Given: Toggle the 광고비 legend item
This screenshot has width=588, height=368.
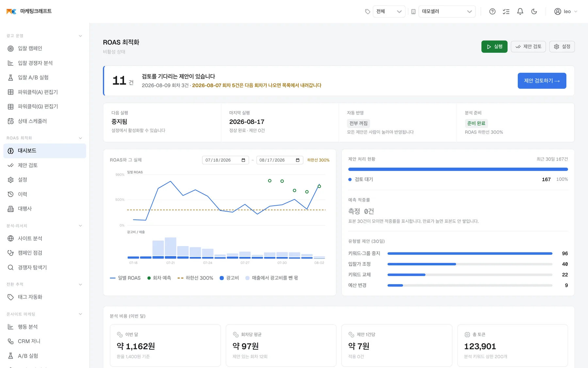Looking at the screenshot, I should point(229,278).
